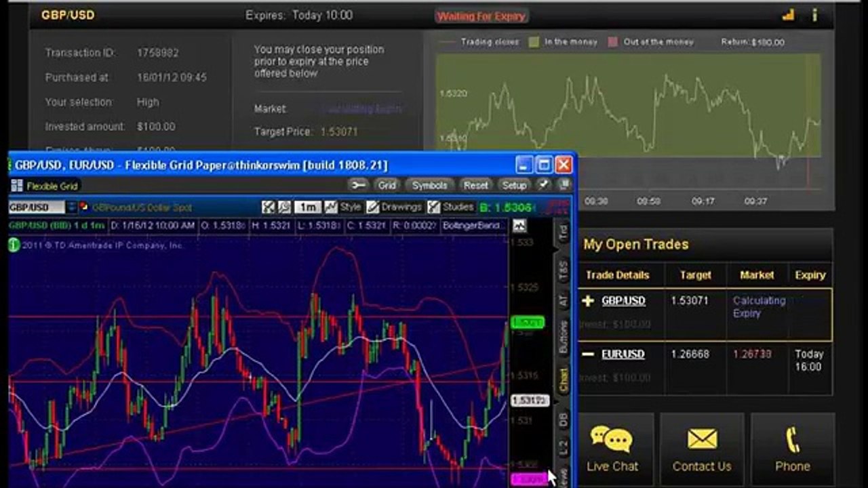Click the symbol color link icon
The height and width of the screenshot is (488, 868).
pyautogui.click(x=84, y=207)
